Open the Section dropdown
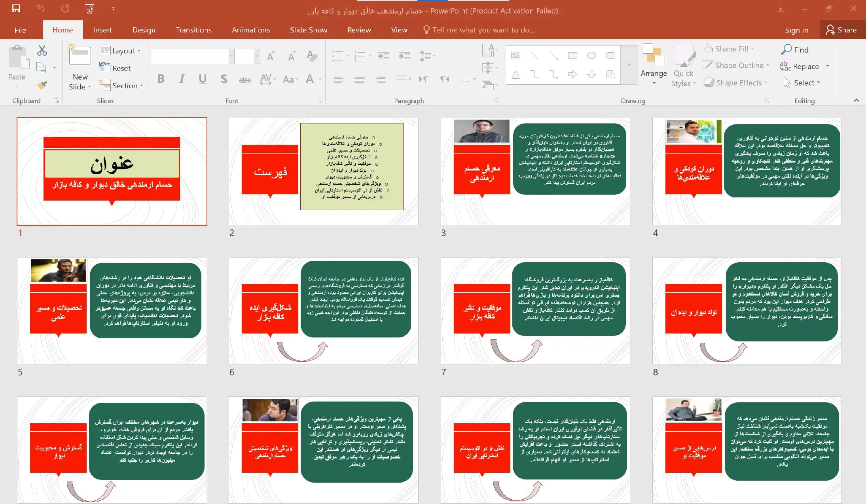 [x=121, y=85]
